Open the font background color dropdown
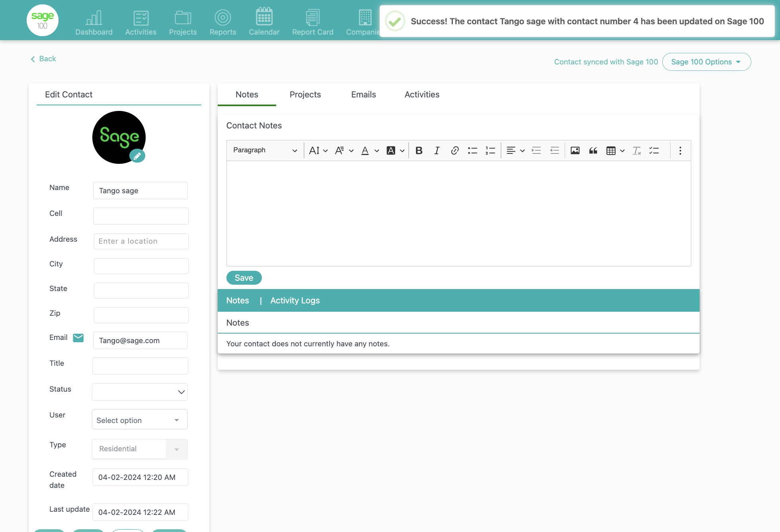The image size is (780, 532). click(x=395, y=150)
